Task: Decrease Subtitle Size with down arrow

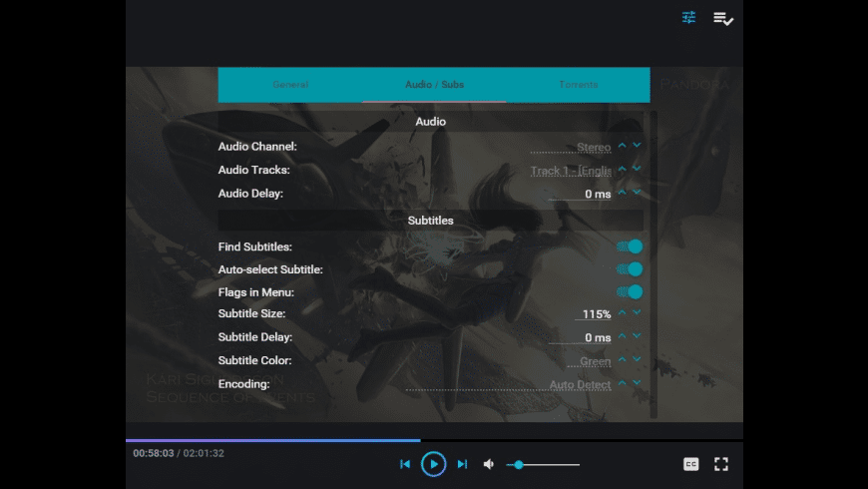Action: [x=637, y=312]
